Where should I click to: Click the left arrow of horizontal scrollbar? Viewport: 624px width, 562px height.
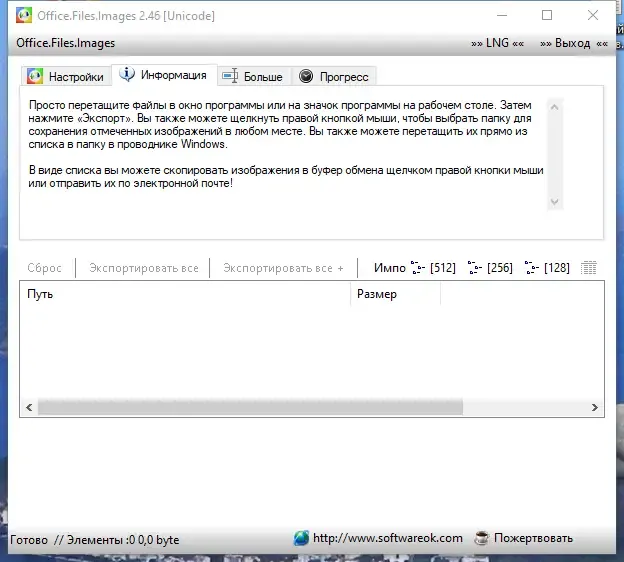tap(29, 407)
